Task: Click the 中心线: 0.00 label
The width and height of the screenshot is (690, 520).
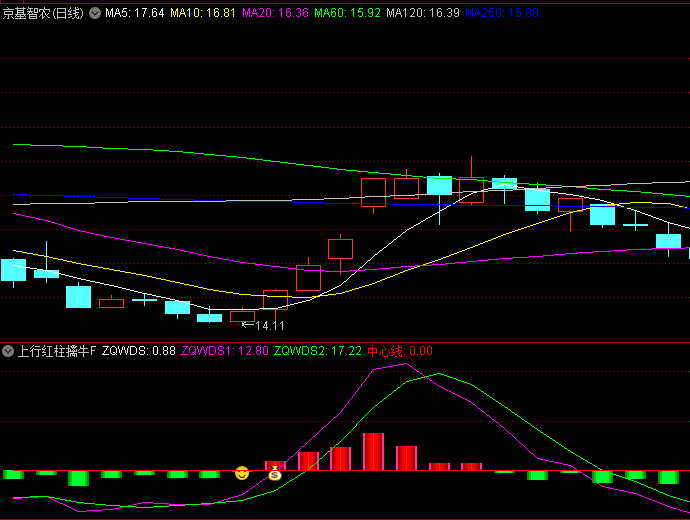Action: click(400, 351)
